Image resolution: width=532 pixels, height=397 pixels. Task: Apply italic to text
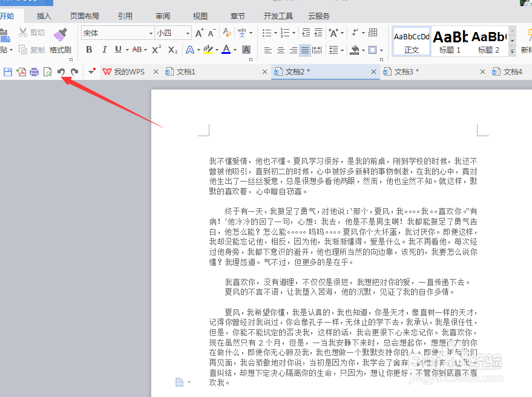104,49
